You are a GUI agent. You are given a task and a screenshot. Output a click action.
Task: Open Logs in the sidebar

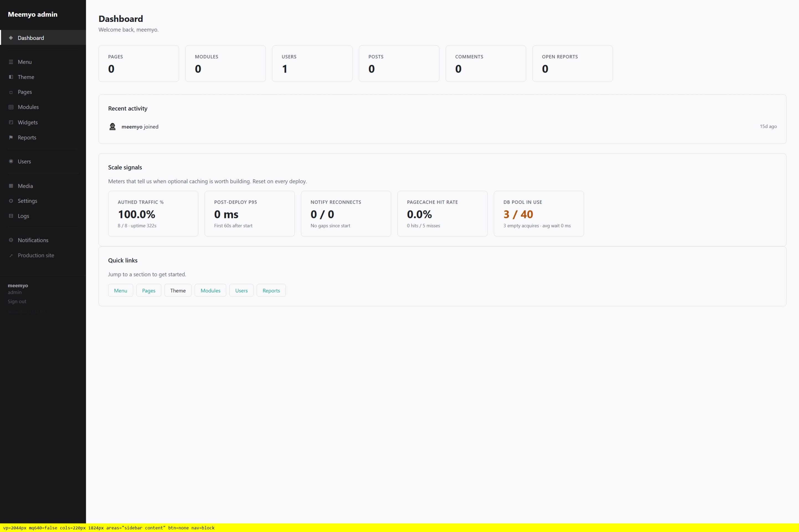(x=43, y=216)
